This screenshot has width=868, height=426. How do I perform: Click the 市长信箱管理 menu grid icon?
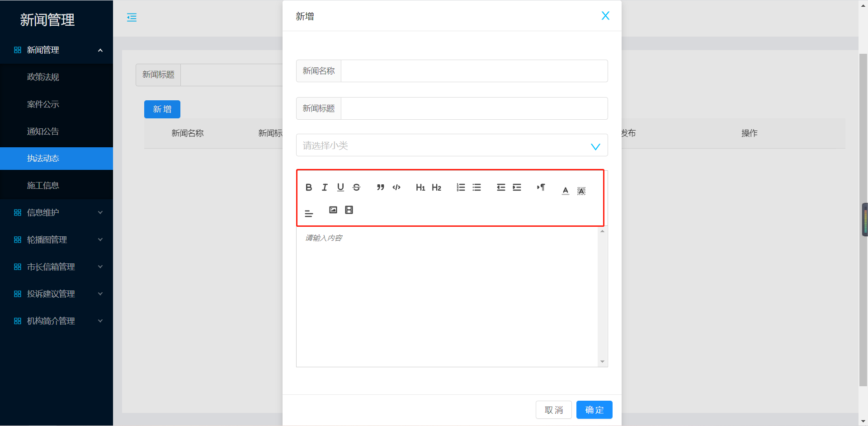click(x=18, y=267)
